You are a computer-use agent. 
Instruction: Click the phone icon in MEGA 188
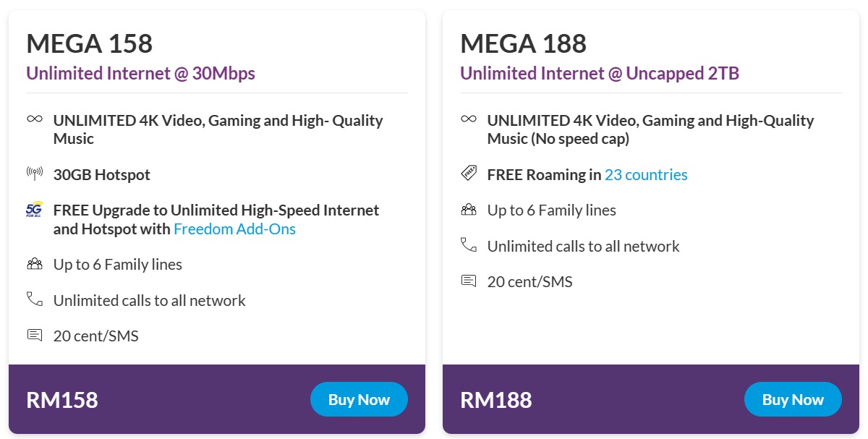(x=469, y=245)
